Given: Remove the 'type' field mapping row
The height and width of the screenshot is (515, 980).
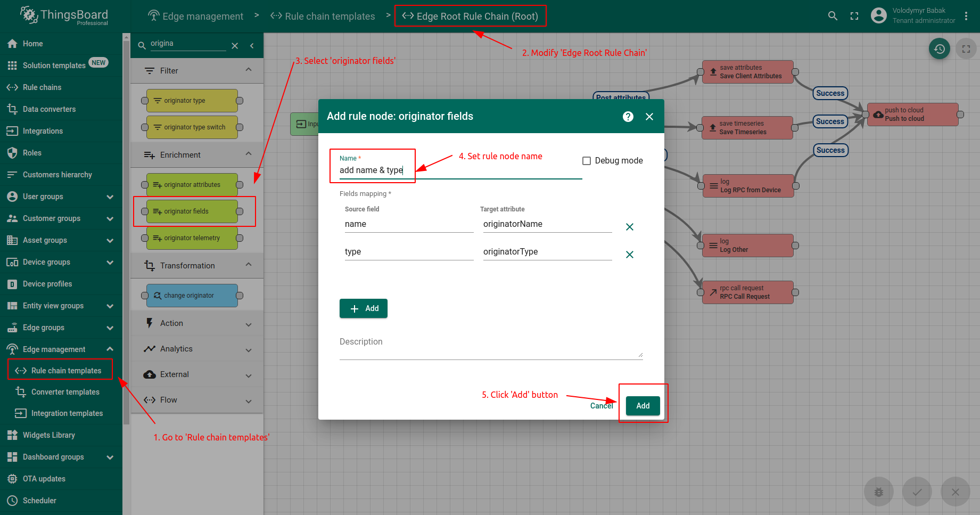Looking at the screenshot, I should (630, 255).
